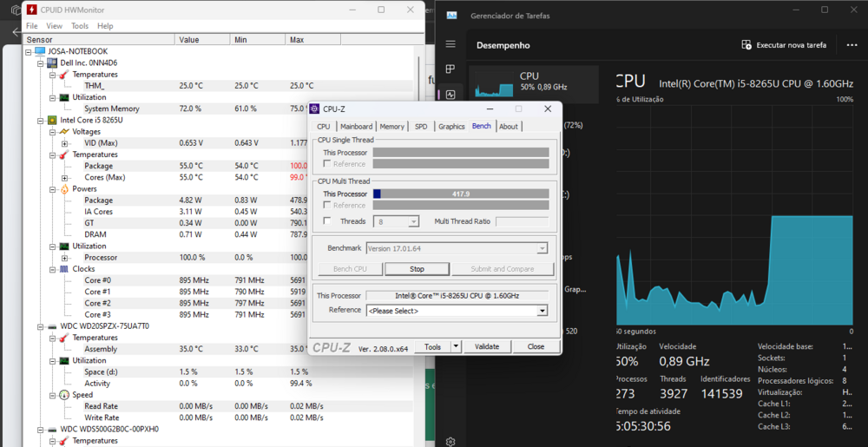Open Task Manager settings gear icon
Screen dimensions: 868x447
click(x=450, y=441)
